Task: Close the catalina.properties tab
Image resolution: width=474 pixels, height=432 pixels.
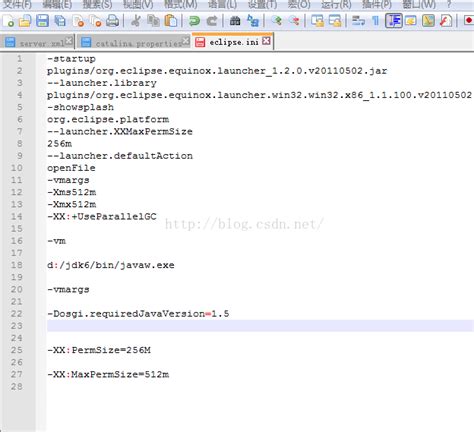Action: [185, 41]
